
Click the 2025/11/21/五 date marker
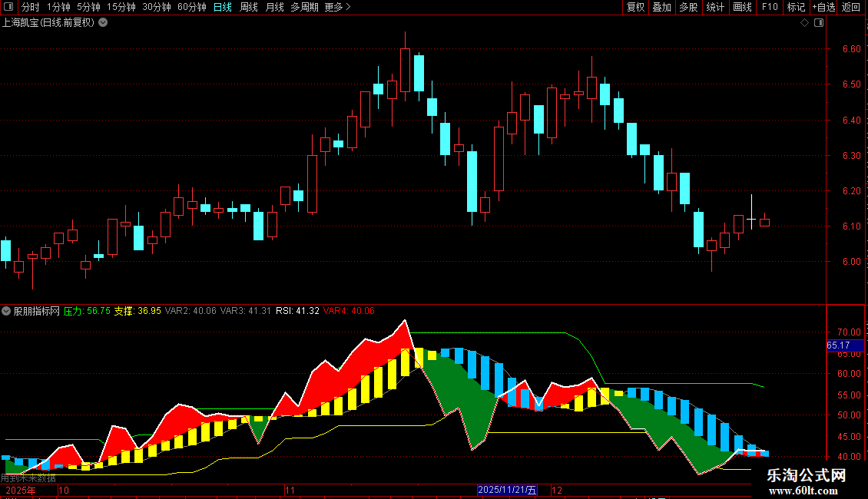coord(507,490)
